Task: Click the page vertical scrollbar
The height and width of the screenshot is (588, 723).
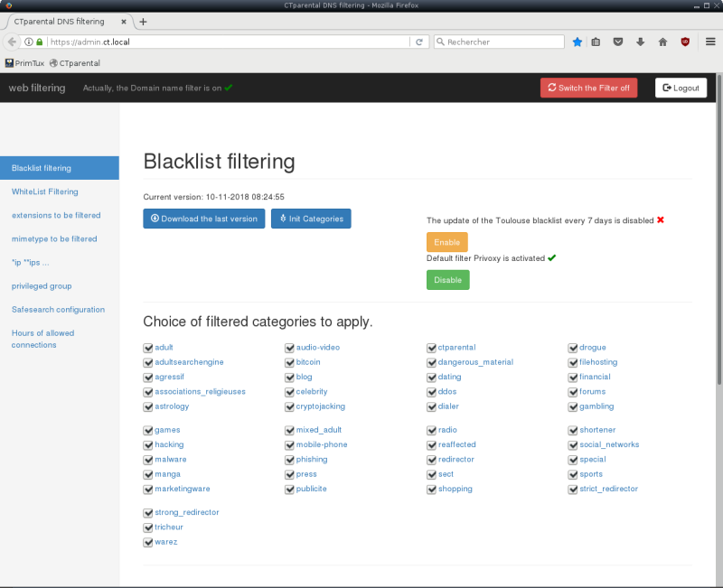Action: point(719,229)
